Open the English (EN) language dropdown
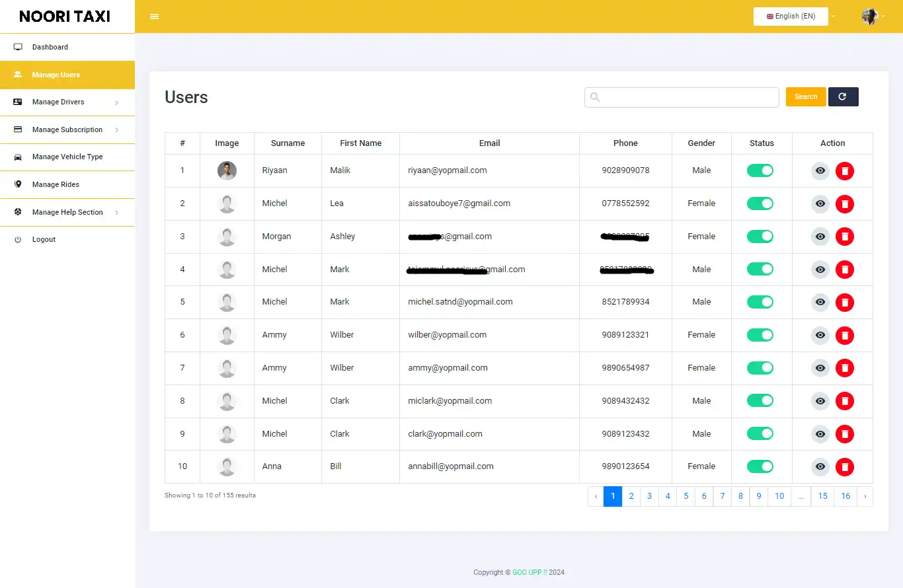This screenshot has width=903, height=588. pyautogui.click(x=791, y=16)
